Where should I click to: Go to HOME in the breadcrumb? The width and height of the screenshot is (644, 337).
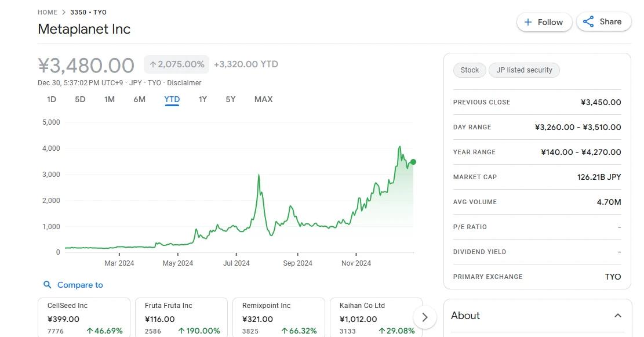pos(48,12)
